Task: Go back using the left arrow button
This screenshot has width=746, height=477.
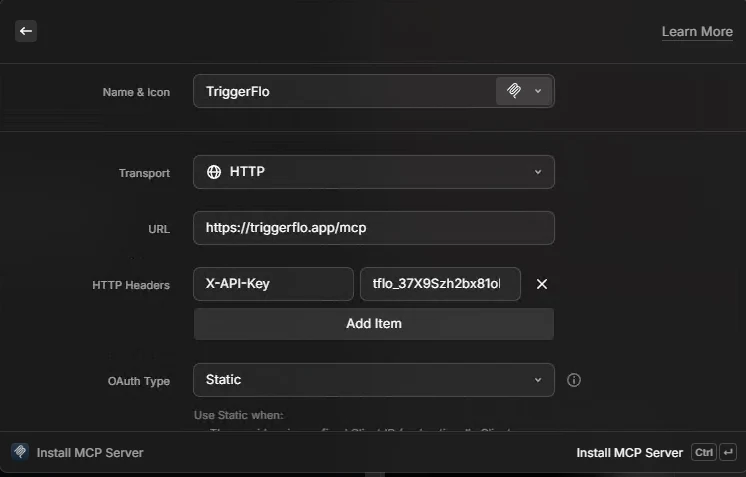Action: click(x=26, y=31)
